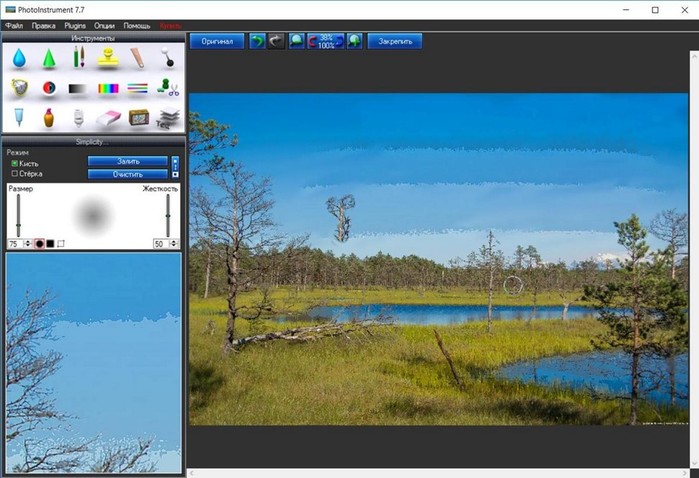Choose the outlined square brush shape
The image size is (699, 478).
tap(61, 243)
